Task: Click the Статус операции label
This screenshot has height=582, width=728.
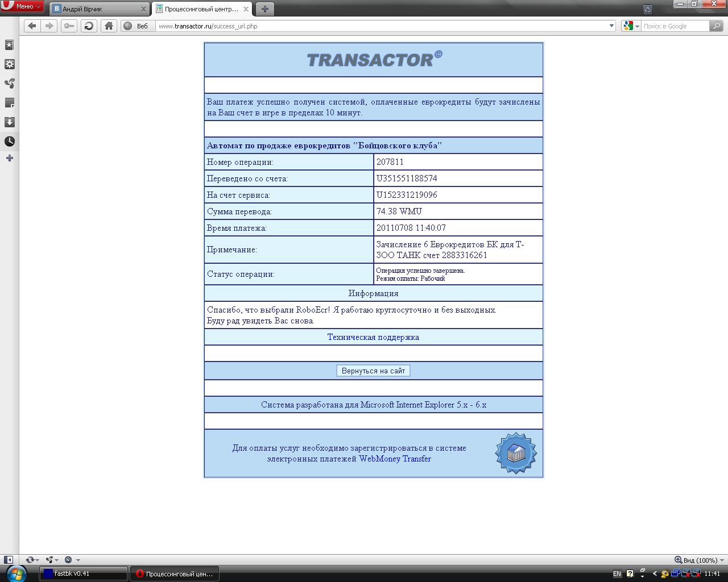Action: 241,274
